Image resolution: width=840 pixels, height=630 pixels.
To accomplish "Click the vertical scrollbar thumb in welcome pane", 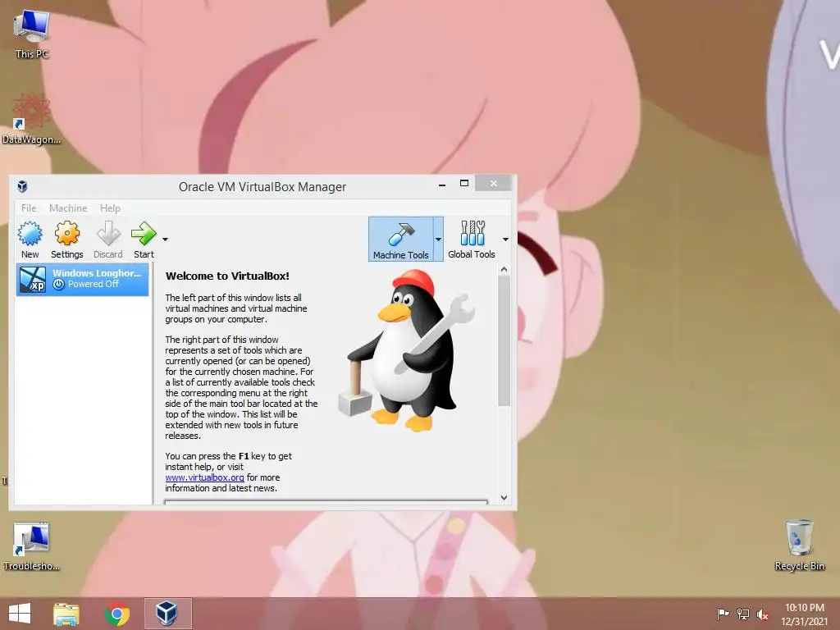I will point(504,340).
